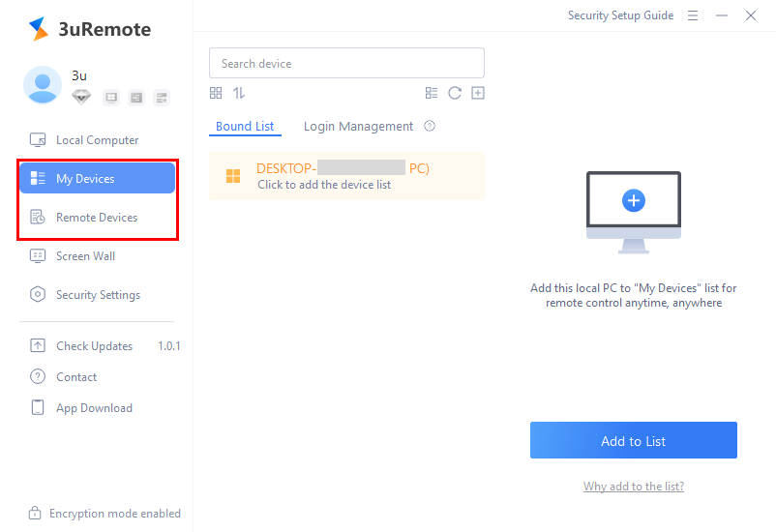Select My Devices in sidebar
Screen dimensions: 776x532
[98, 178]
